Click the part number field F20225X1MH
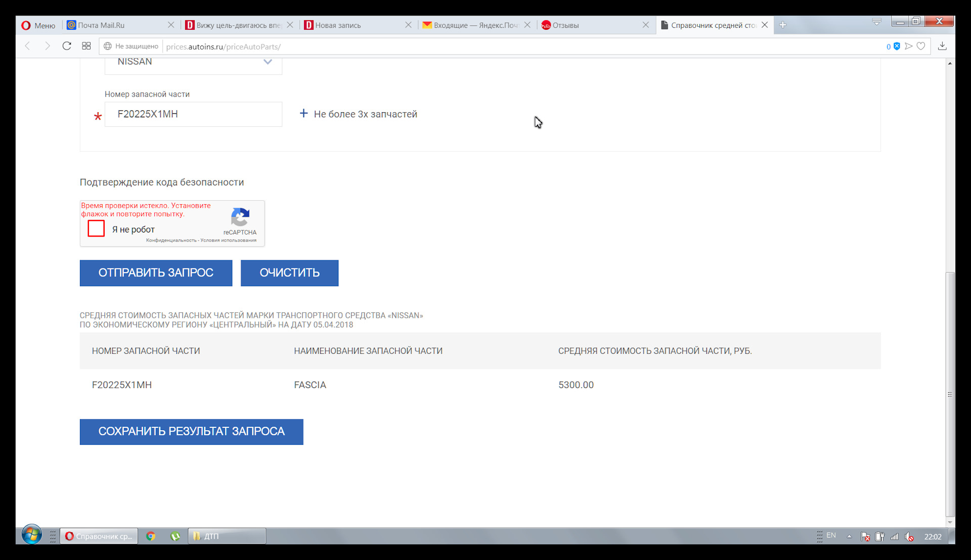Image resolution: width=971 pixels, height=560 pixels. tap(193, 114)
